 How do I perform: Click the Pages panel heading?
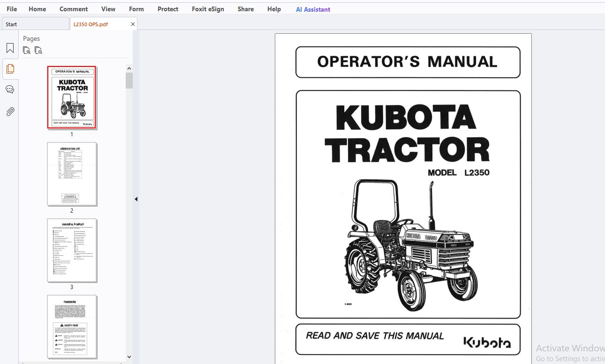tap(31, 38)
